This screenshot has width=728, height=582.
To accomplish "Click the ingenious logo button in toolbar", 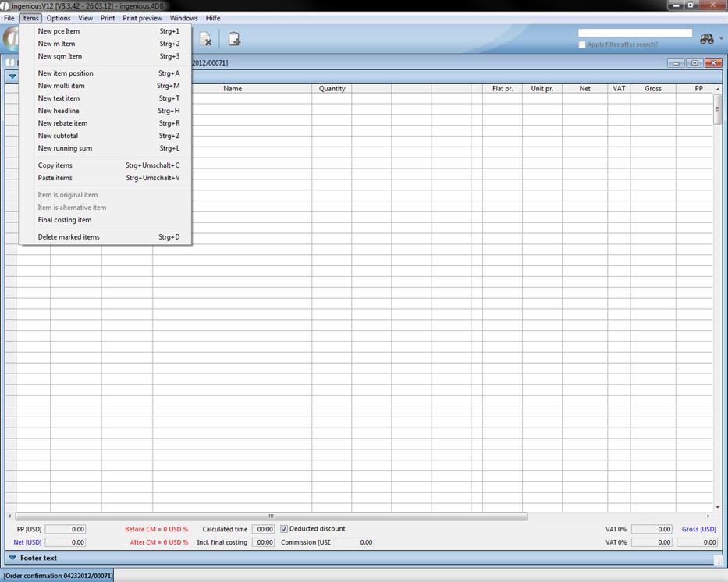I will tap(9, 39).
